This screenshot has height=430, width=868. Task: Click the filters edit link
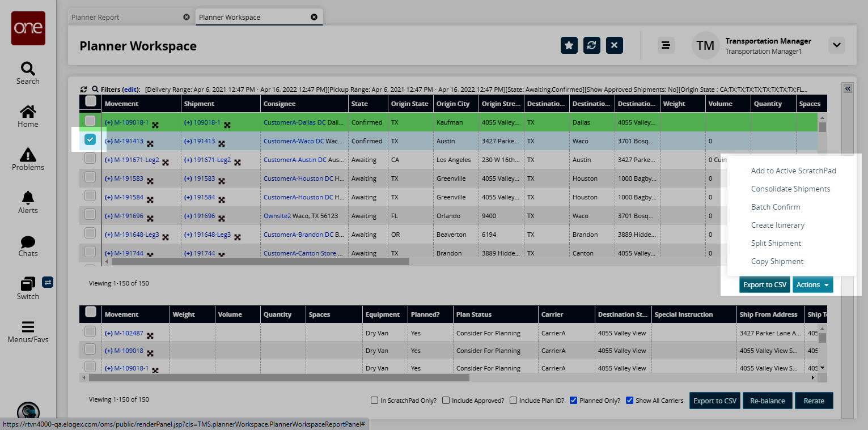[x=130, y=90]
